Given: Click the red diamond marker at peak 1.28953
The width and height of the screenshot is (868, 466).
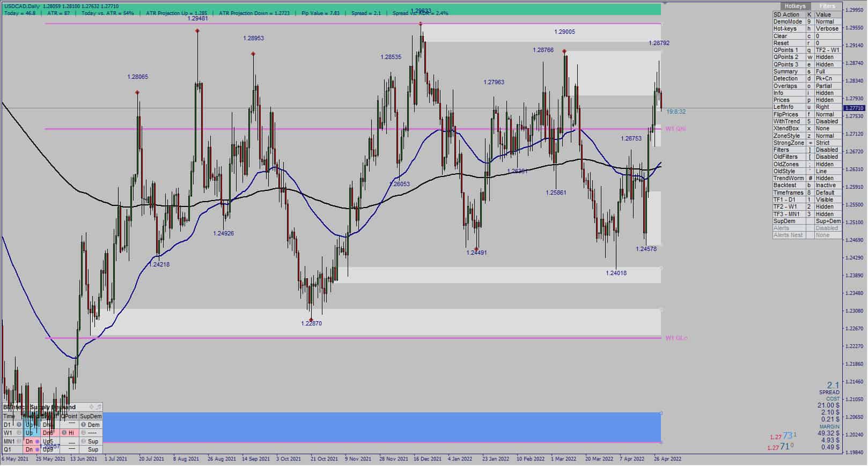Looking at the screenshot, I should 253,54.
